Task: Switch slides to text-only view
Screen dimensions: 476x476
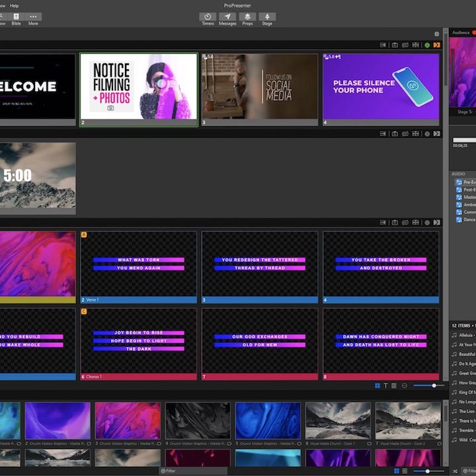Action: [x=385, y=385]
